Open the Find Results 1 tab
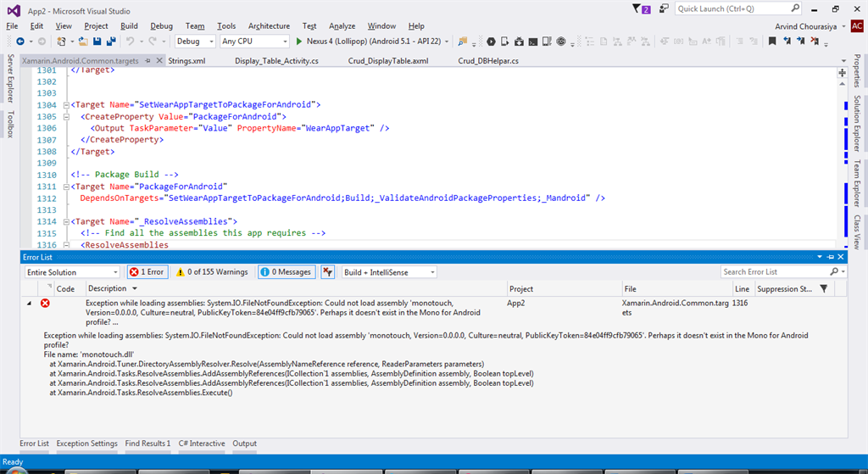868x474 pixels. click(x=147, y=443)
